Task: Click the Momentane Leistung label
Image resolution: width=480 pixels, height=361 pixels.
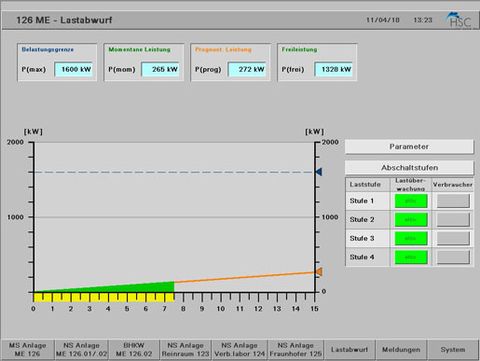Action: point(139,49)
